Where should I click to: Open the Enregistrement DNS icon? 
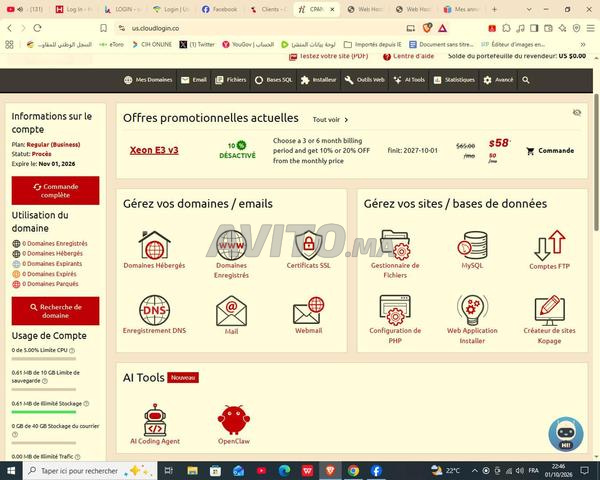pos(154,310)
